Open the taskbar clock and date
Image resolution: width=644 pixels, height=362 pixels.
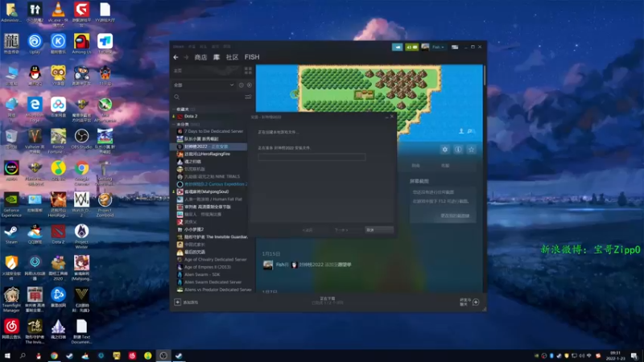click(x=615, y=356)
